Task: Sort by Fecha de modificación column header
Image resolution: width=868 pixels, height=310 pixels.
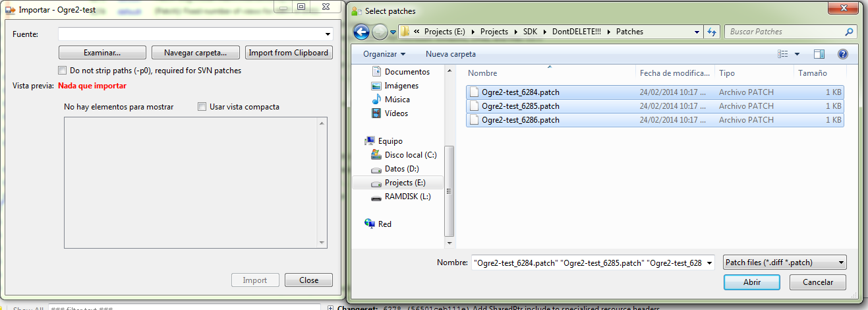Action: coord(675,73)
